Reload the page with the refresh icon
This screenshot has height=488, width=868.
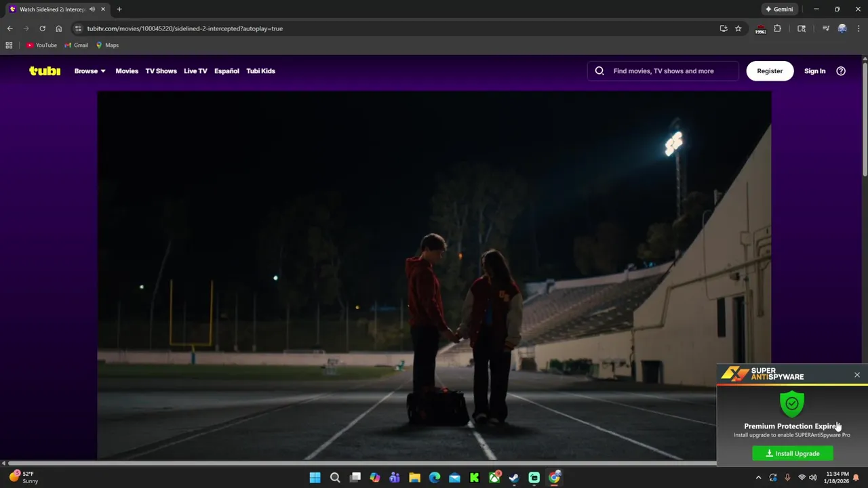pyautogui.click(x=42, y=28)
